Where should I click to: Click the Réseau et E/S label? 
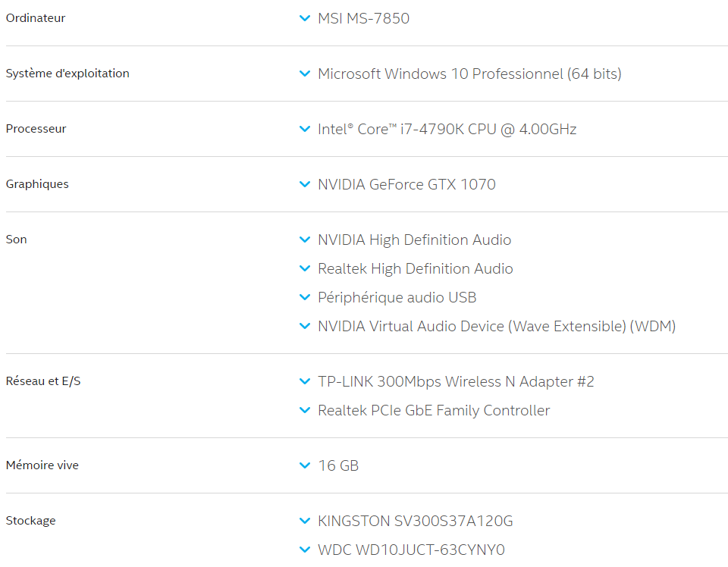(x=43, y=381)
